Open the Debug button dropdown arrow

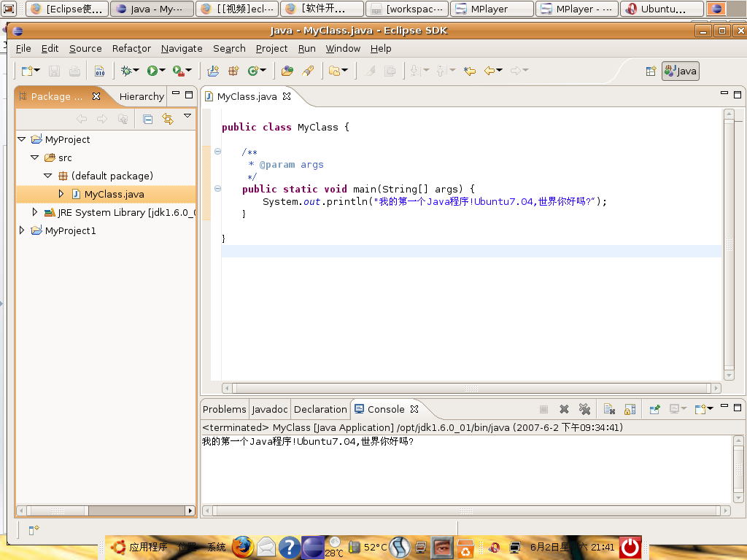(x=136, y=71)
